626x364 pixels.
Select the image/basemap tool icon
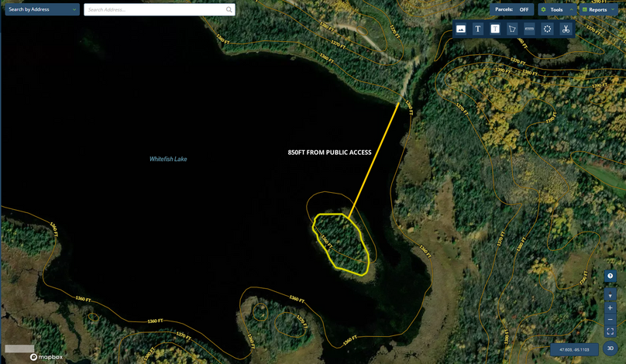click(461, 29)
